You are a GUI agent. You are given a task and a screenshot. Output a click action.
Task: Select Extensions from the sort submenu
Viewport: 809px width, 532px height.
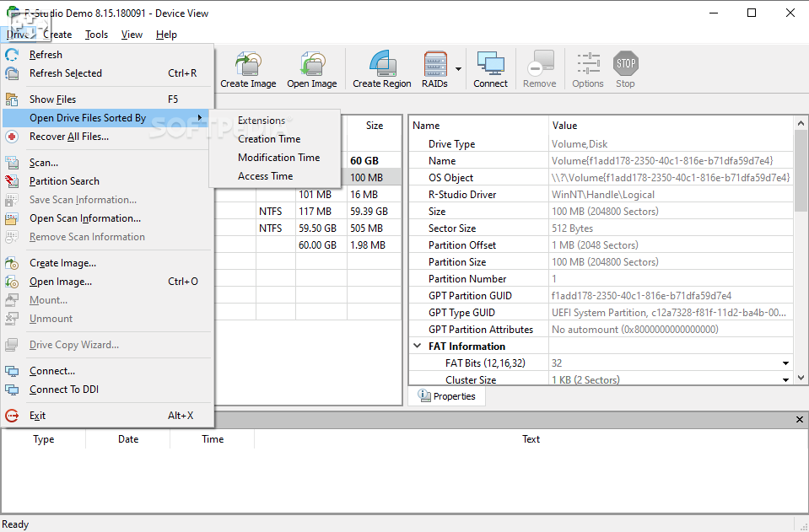[262, 121]
